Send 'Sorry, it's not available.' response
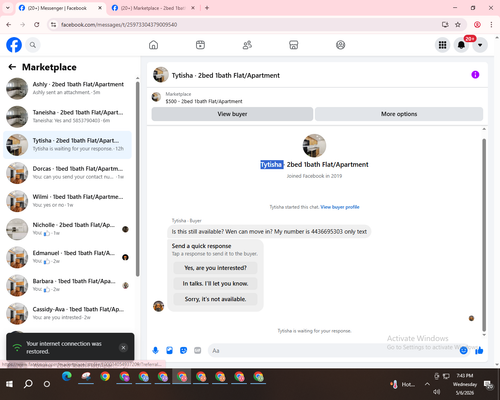Viewport: 500px width, 400px height. pos(215,299)
